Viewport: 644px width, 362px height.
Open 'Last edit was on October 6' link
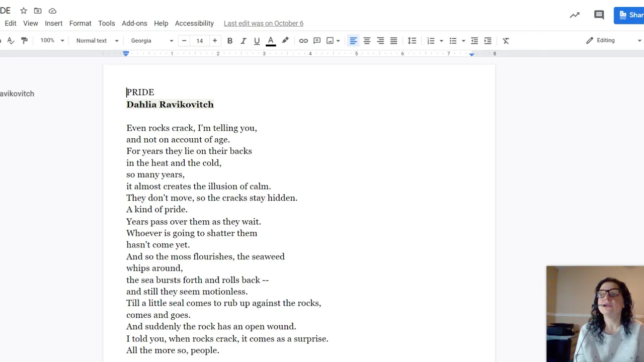[264, 23]
